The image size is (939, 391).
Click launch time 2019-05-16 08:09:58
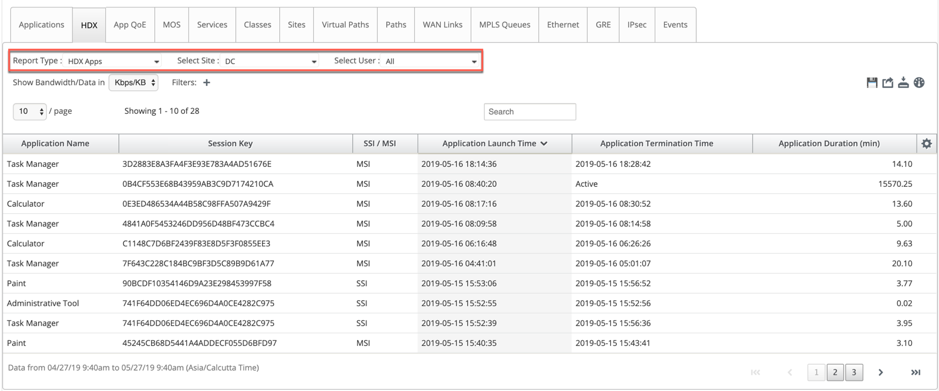pyautogui.click(x=459, y=223)
